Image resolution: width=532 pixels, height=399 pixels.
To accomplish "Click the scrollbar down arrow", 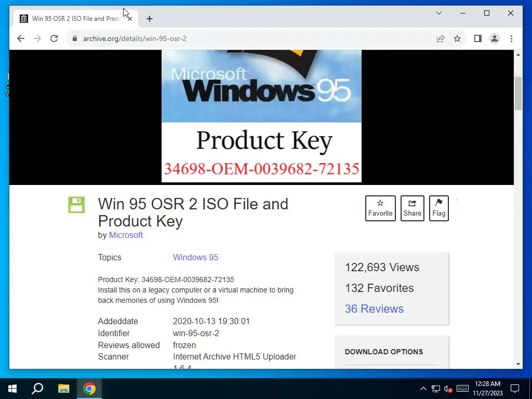I will coord(518,364).
